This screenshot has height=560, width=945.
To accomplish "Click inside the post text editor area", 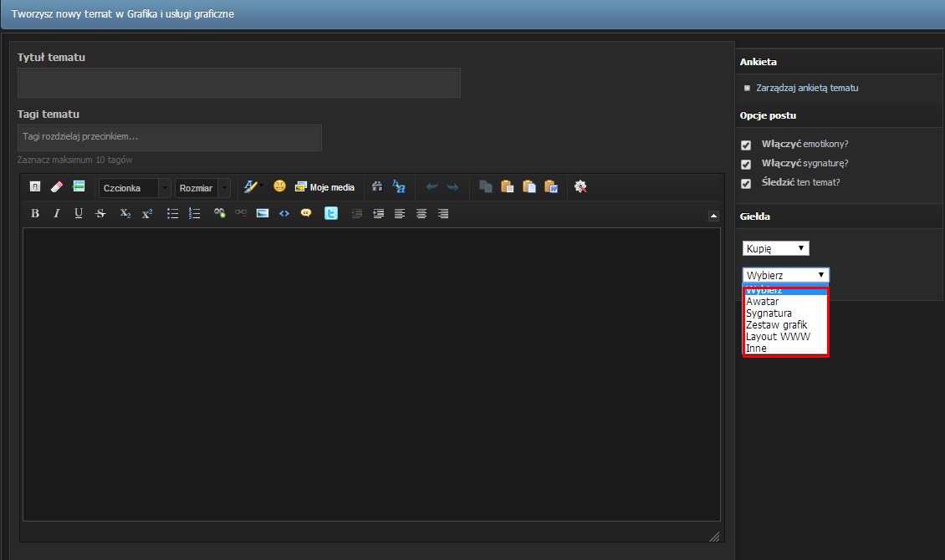I will point(372,374).
